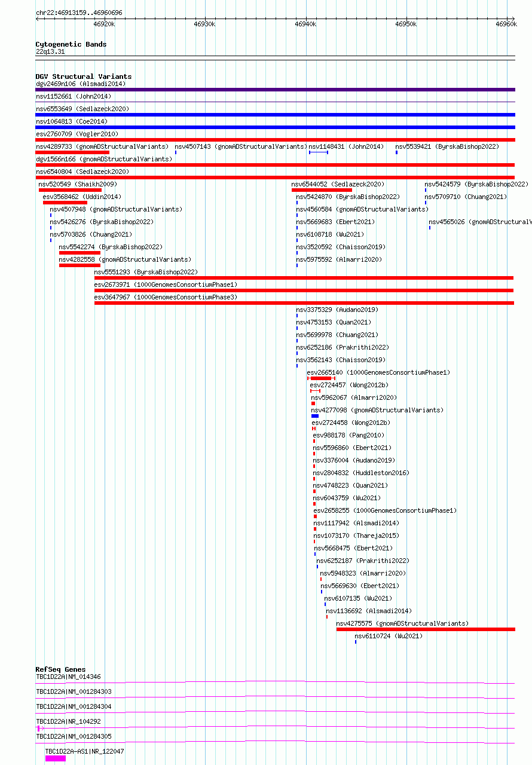
Task: Click label nsv6108718 (Wu2021)
Action: (x=330, y=234)
